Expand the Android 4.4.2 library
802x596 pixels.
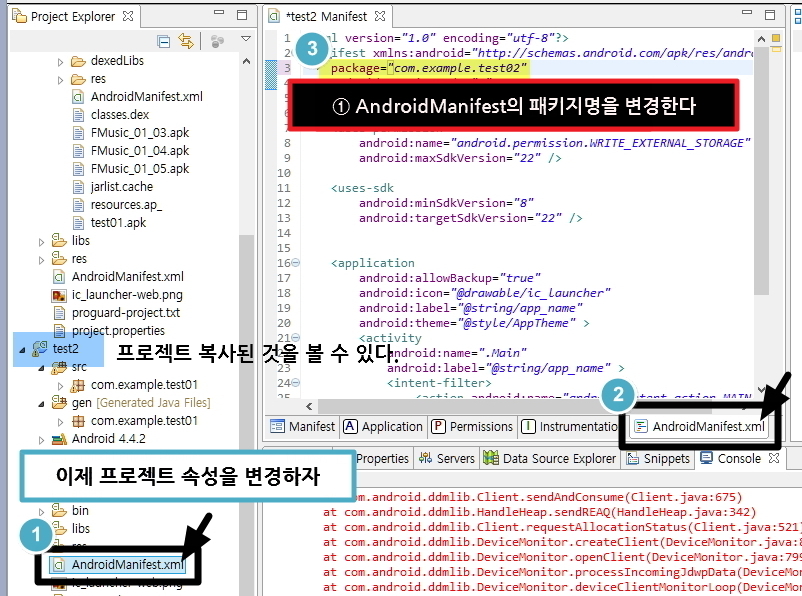(x=41, y=440)
